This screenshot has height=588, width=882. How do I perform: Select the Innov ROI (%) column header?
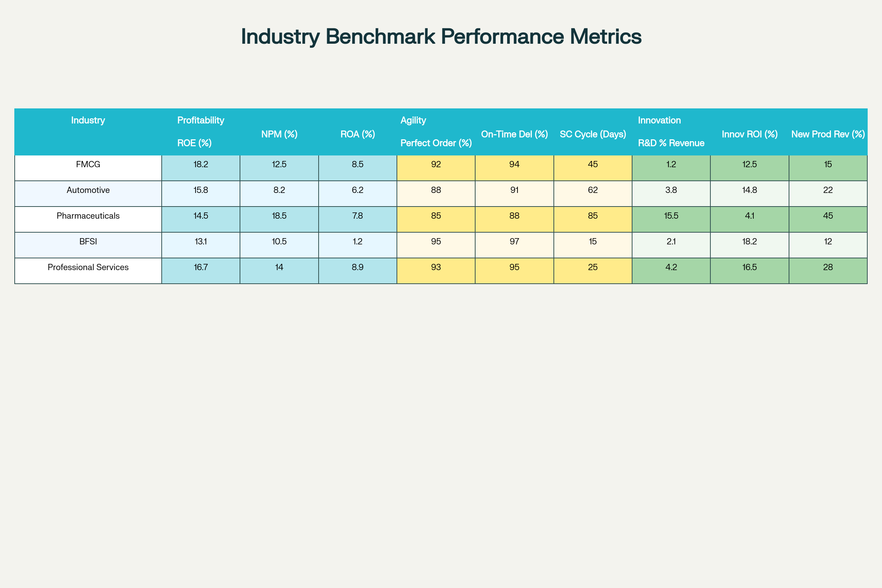point(750,134)
